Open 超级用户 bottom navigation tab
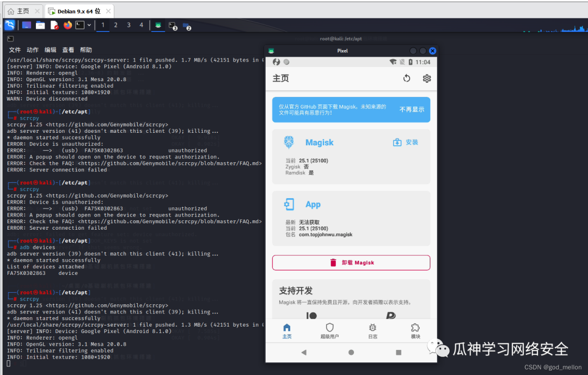The width and height of the screenshot is (588, 375). [x=329, y=331]
